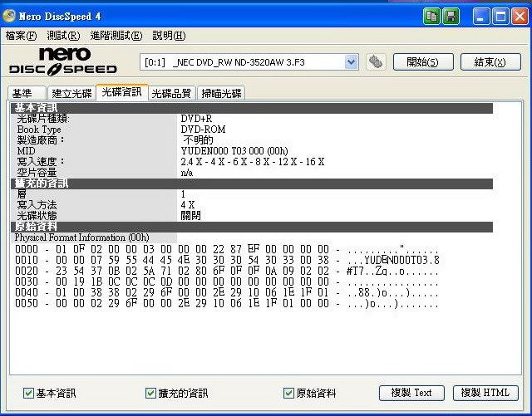Screen dimensions: 532x416
Task: Click the hex row starting with 0040
Action: pyautogui.click(x=227, y=292)
